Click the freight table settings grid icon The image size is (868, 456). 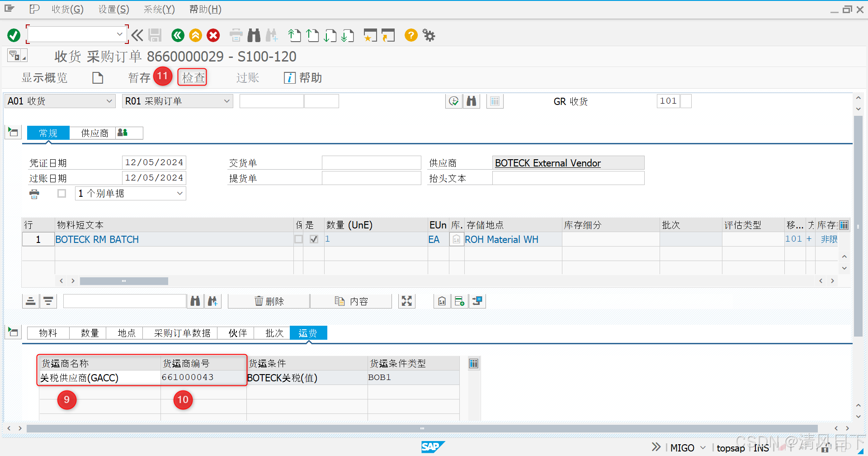[x=473, y=364]
